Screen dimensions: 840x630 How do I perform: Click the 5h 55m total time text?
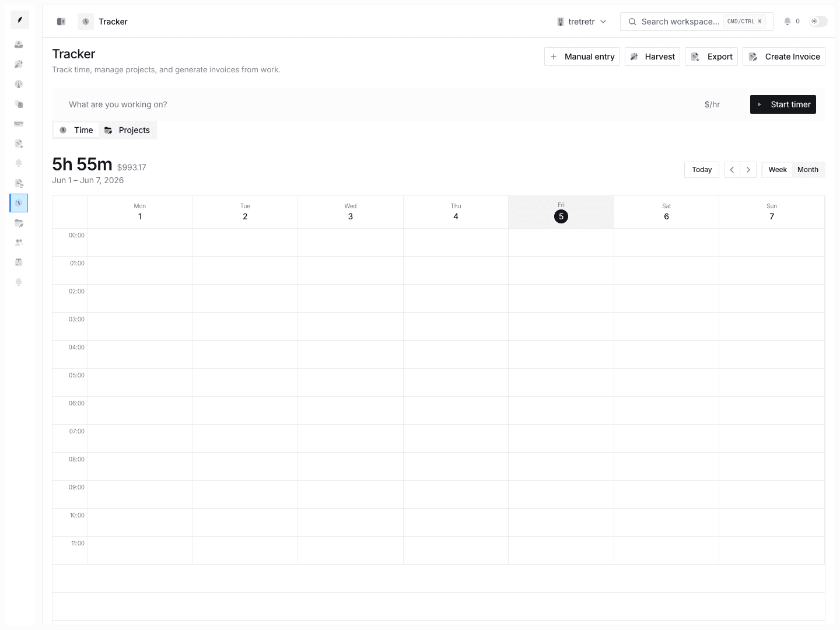coord(82,164)
